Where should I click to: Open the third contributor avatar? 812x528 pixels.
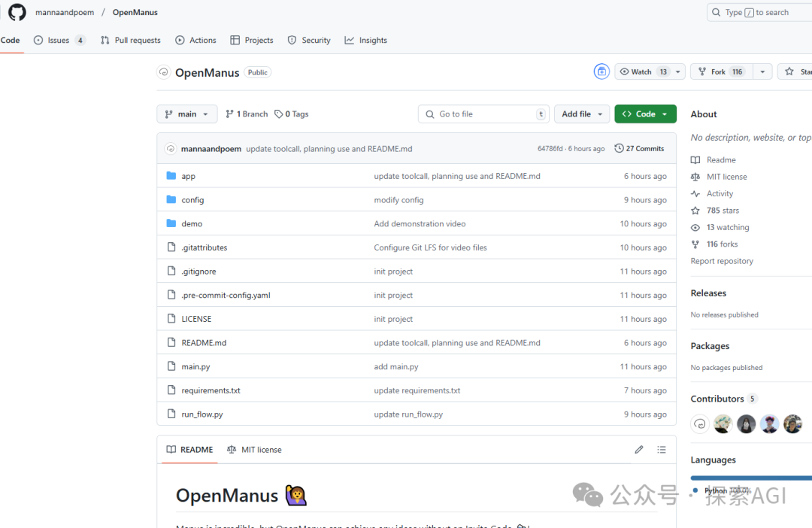[747, 424]
